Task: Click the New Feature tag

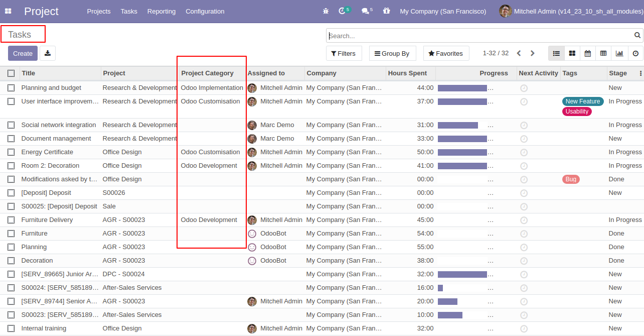Action: [x=583, y=101]
